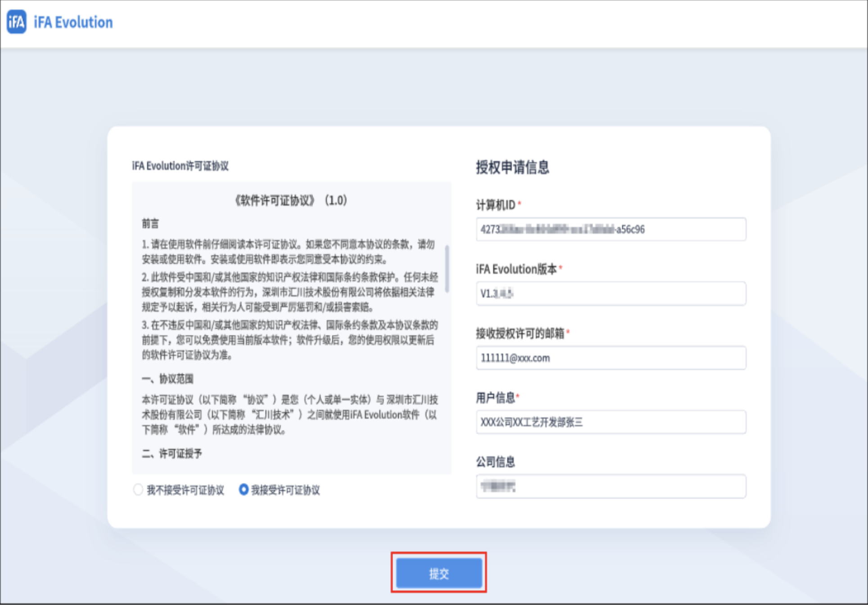Click the iFA Evolution许可证协议 heading
868x605 pixels.
pos(180,166)
